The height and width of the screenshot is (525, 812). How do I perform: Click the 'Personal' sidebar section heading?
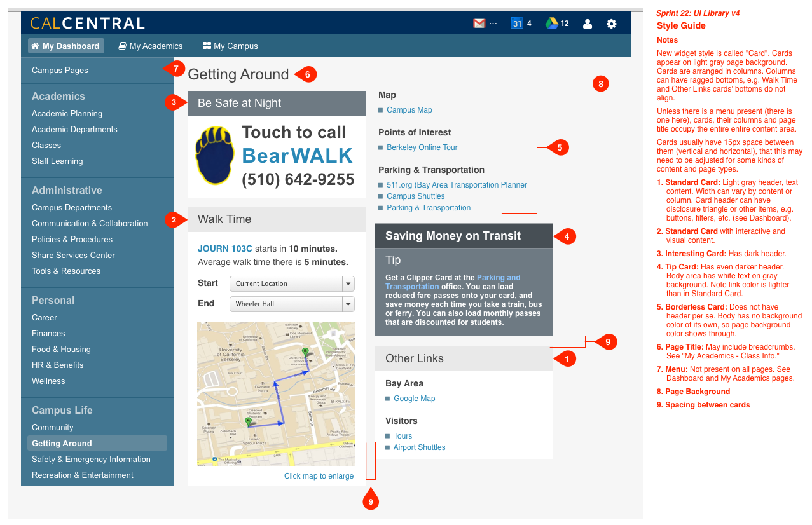53,300
